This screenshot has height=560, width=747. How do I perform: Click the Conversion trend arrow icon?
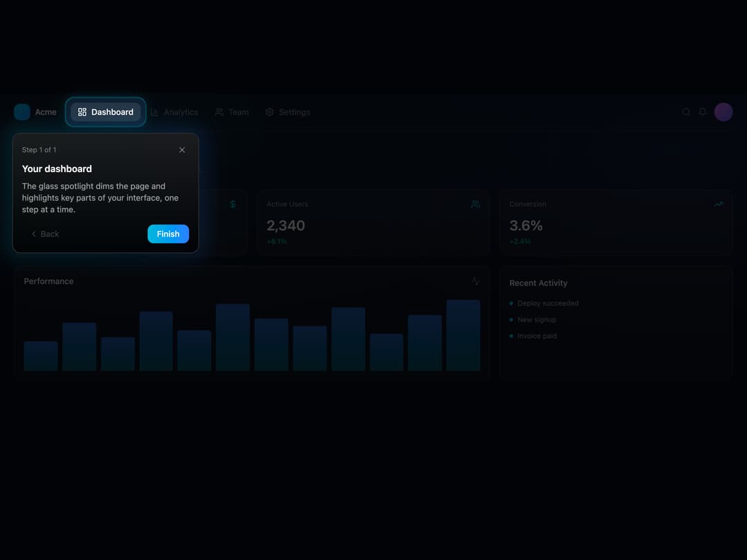(x=719, y=204)
